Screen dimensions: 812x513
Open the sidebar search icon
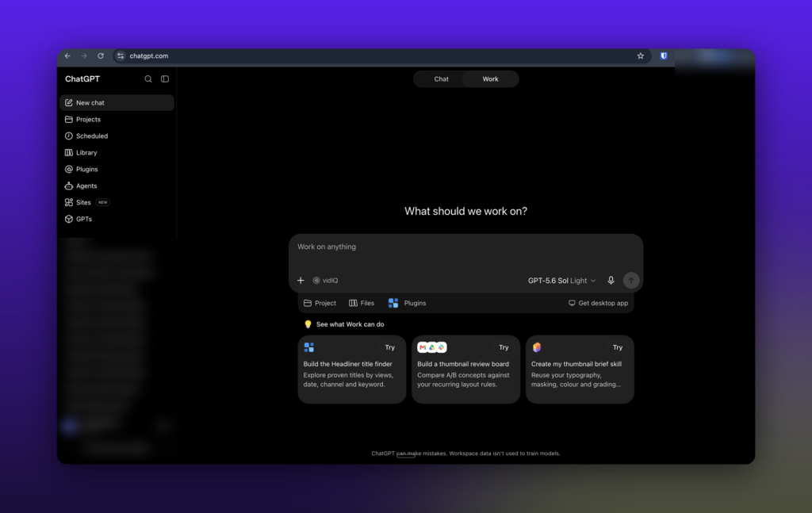pyautogui.click(x=148, y=79)
